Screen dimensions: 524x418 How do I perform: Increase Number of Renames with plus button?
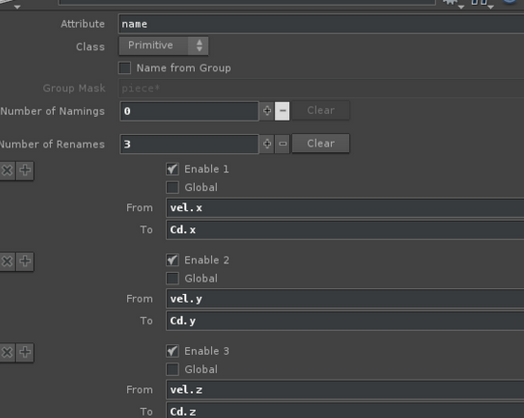(267, 144)
